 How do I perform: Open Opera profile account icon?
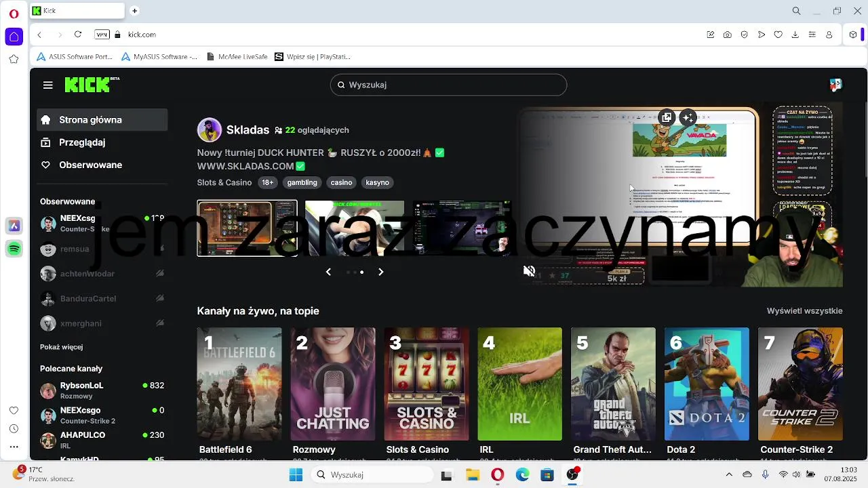coord(829,35)
